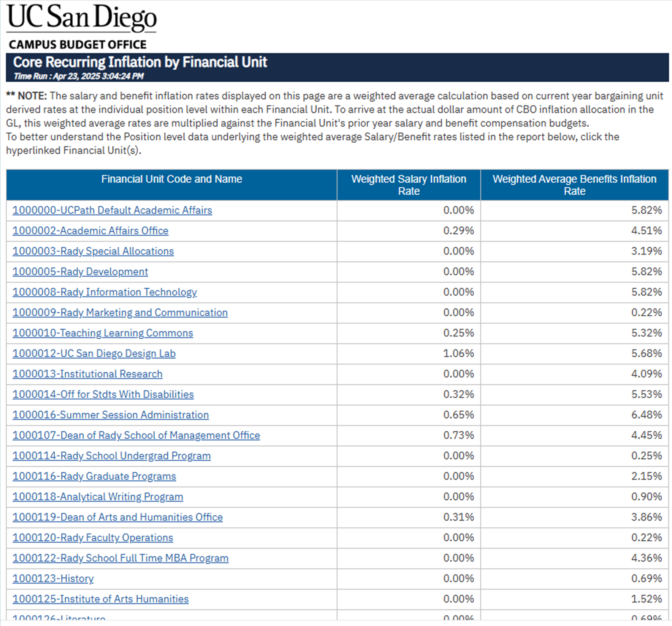
Task: Select 3.86% benefits rate for Dean of Arts and Humanities
Action: (646, 517)
